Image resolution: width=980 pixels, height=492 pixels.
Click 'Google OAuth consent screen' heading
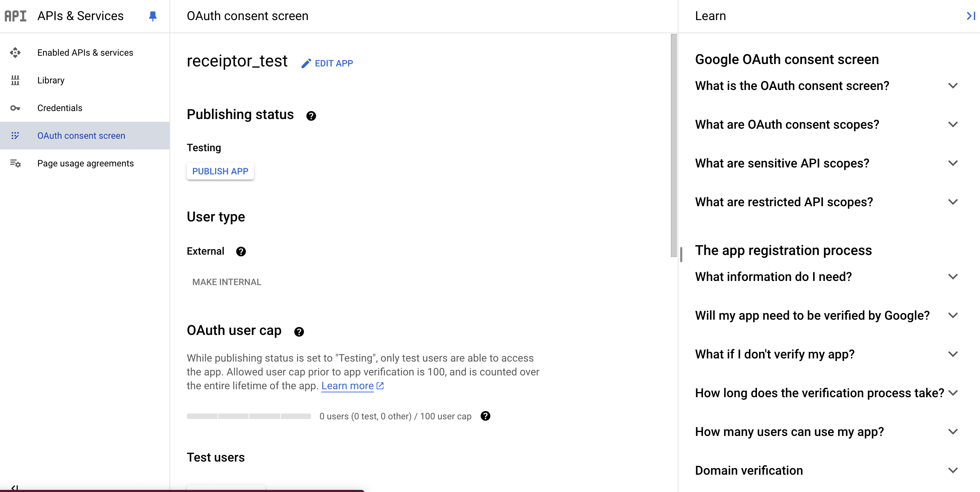787,60
